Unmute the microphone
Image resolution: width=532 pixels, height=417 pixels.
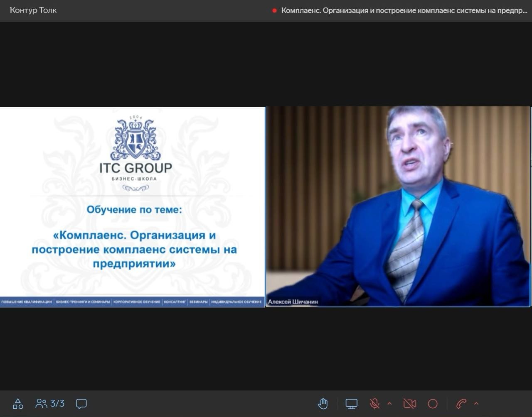point(374,404)
